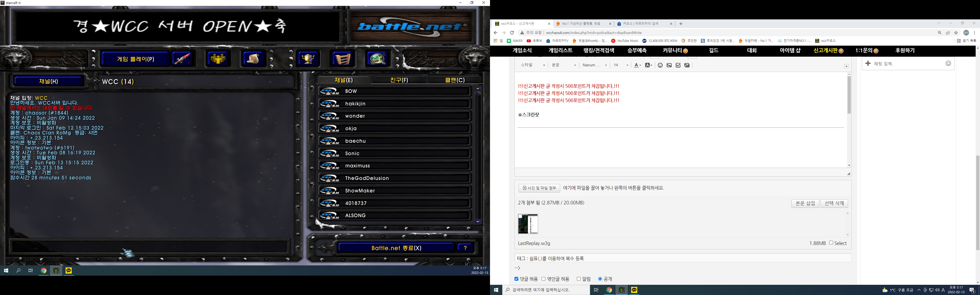Open the orc profile search icon
Viewport: 980px width, 295px height.
pos(377,59)
